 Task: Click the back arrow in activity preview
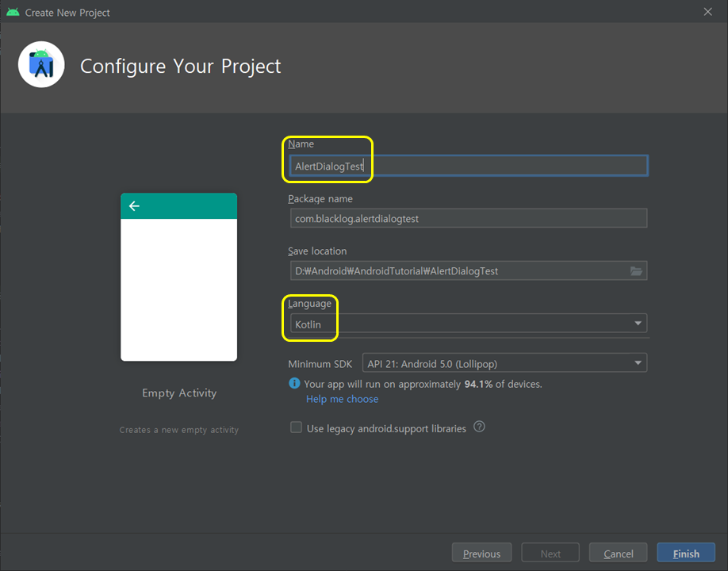(x=134, y=206)
